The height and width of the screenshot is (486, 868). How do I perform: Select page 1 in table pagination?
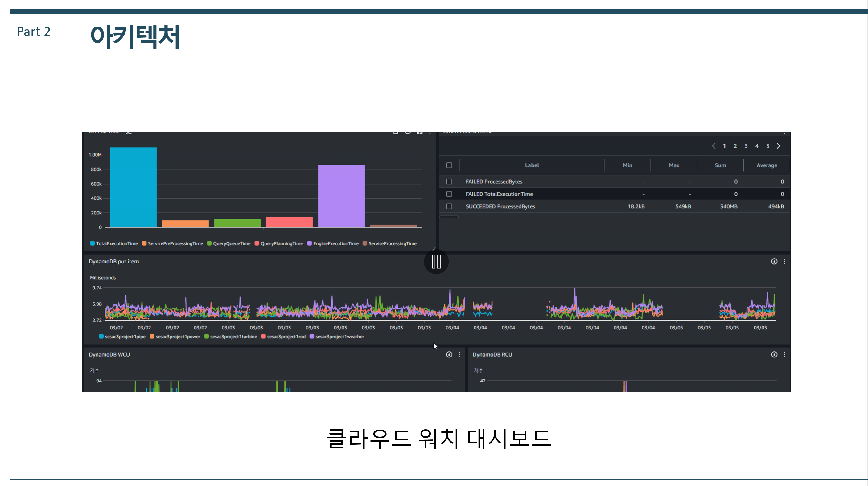[724, 146]
